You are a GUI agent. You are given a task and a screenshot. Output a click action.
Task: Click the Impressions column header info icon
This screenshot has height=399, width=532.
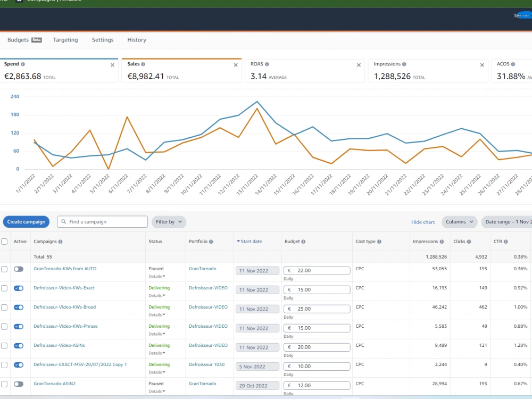click(442, 242)
